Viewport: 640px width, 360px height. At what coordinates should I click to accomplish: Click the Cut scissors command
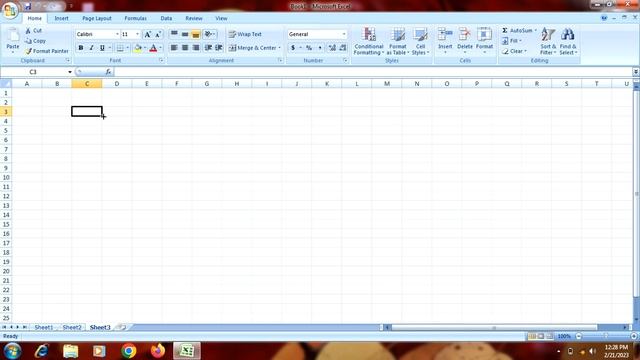pos(33,31)
